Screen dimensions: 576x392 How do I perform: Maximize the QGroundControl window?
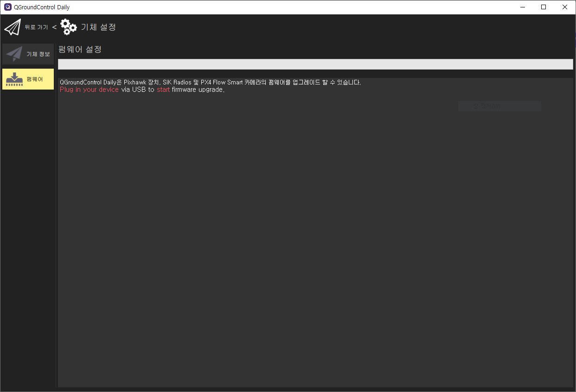[544, 7]
